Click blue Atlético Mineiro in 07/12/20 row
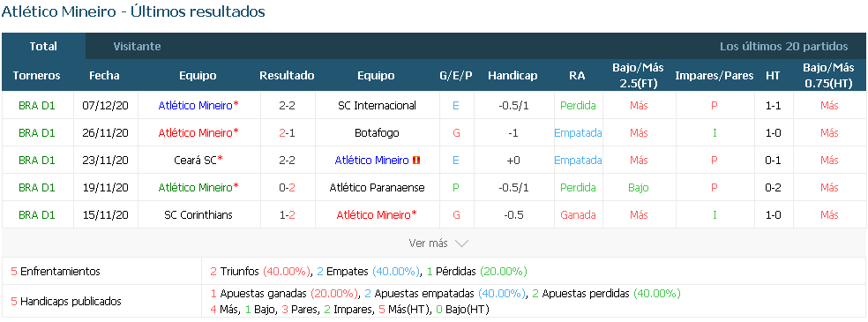The height and width of the screenshot is (322, 868). pyautogui.click(x=196, y=106)
